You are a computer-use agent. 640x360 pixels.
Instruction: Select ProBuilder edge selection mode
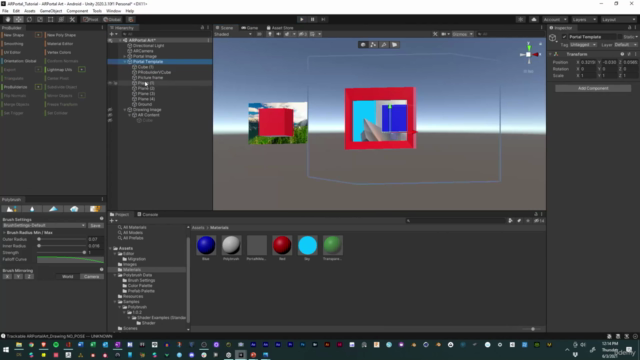pos(384,45)
